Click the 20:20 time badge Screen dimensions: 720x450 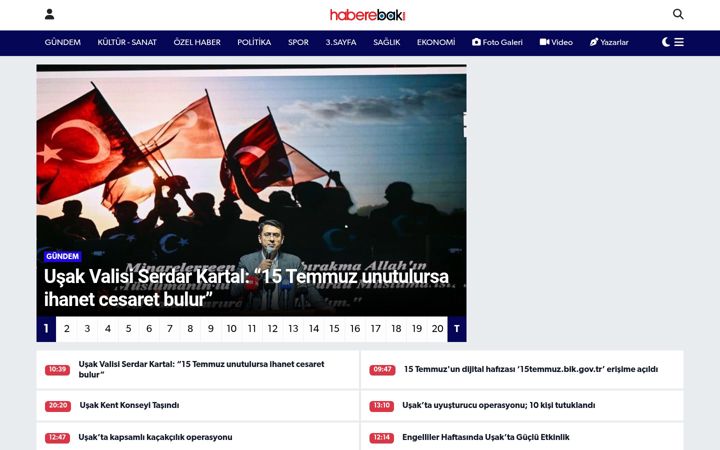click(x=58, y=405)
